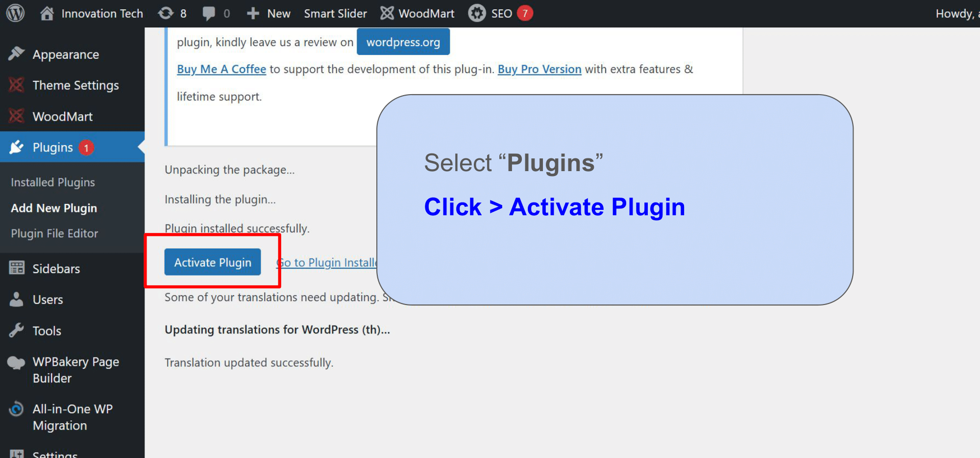
Task: Click 'Plugin installed successfully.' text
Action: click(237, 229)
